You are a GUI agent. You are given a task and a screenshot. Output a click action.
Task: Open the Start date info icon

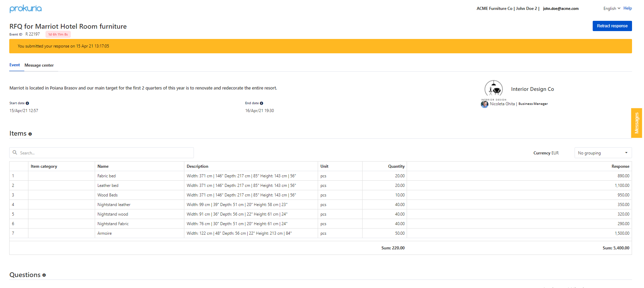point(27,103)
